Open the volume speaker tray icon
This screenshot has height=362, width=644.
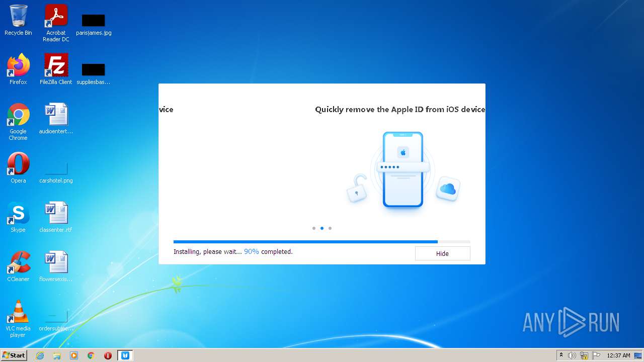point(572,355)
